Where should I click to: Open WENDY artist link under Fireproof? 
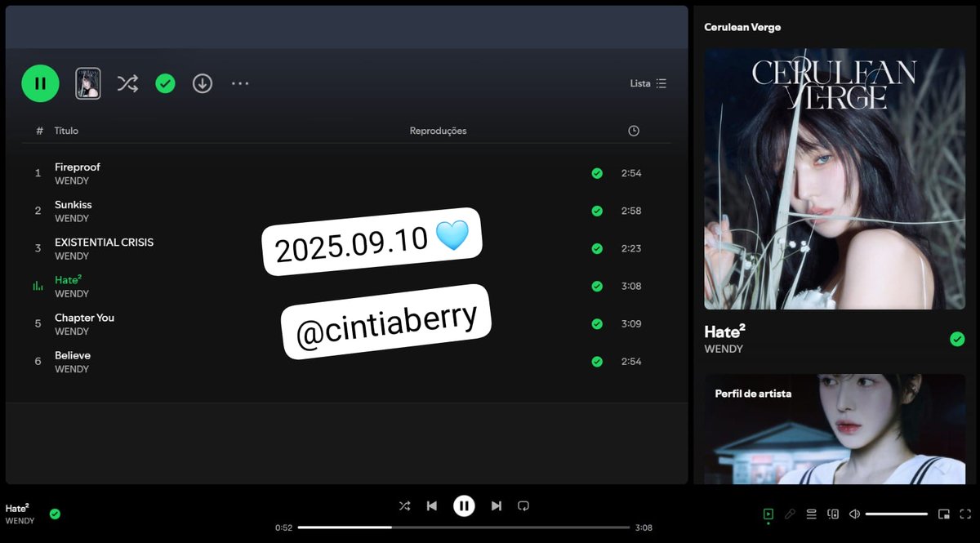72,181
